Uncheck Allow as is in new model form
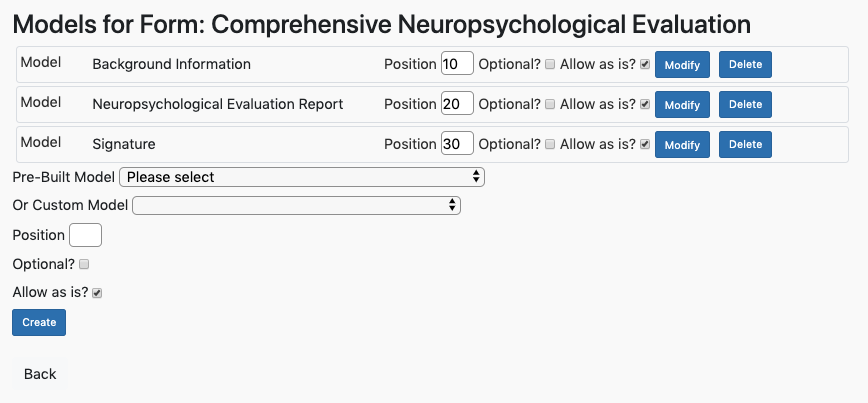868x403 pixels. coord(97,293)
